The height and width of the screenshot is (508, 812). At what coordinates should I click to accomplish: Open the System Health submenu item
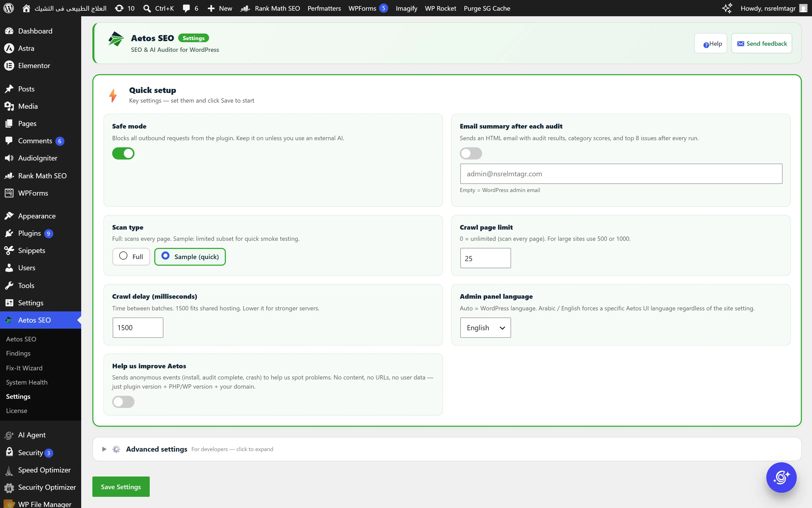(x=27, y=382)
